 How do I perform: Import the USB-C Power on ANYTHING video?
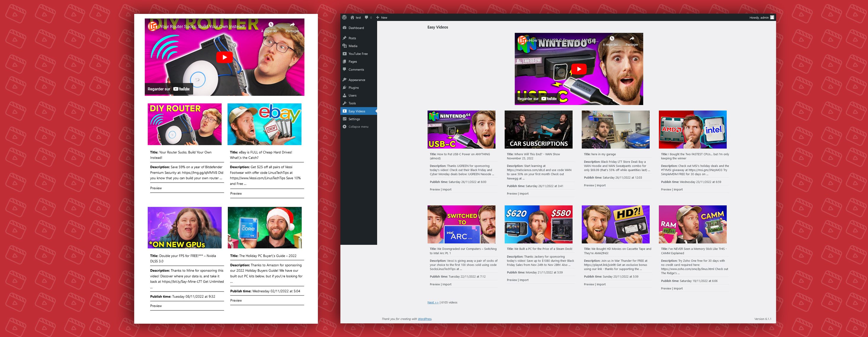447,190
